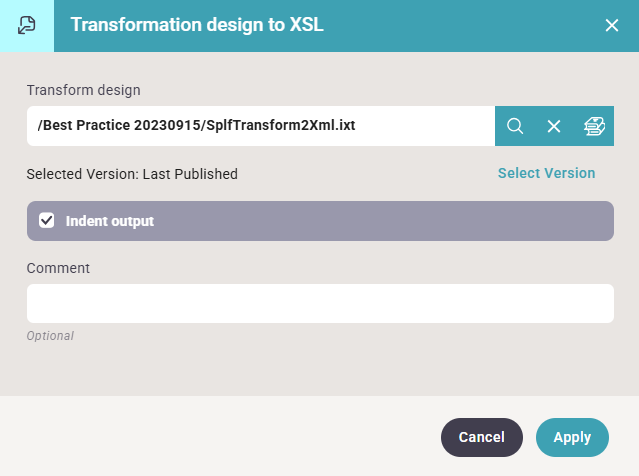
Task: Clear the transform design path with the X icon
Action: [x=554, y=126]
